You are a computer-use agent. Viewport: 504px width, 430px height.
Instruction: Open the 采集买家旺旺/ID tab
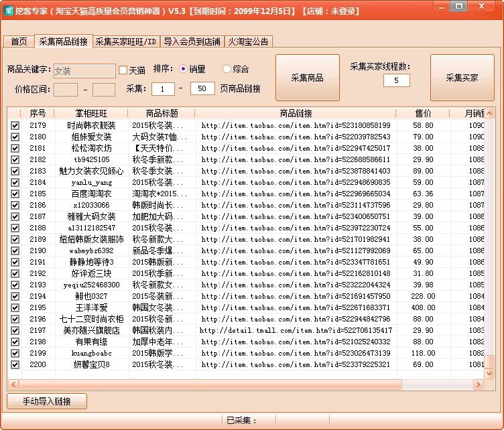tap(126, 42)
